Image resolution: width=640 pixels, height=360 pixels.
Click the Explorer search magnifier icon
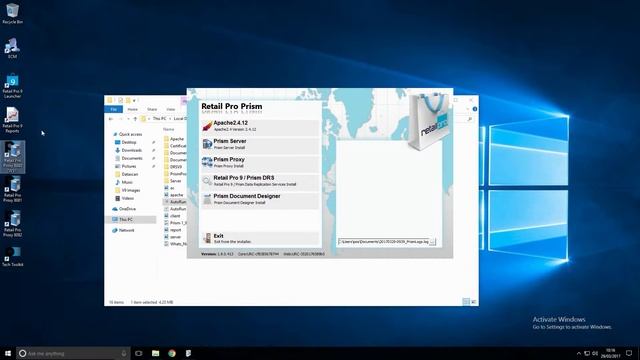tap(470, 119)
